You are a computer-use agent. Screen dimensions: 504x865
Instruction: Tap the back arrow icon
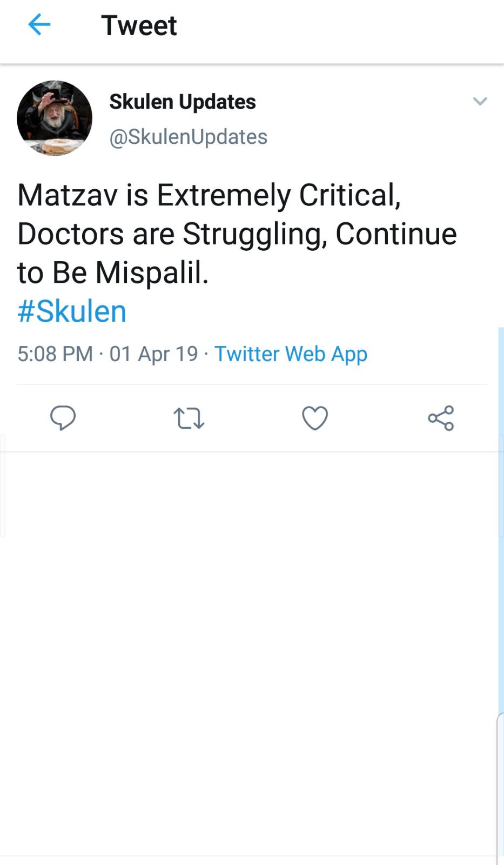pos(39,25)
